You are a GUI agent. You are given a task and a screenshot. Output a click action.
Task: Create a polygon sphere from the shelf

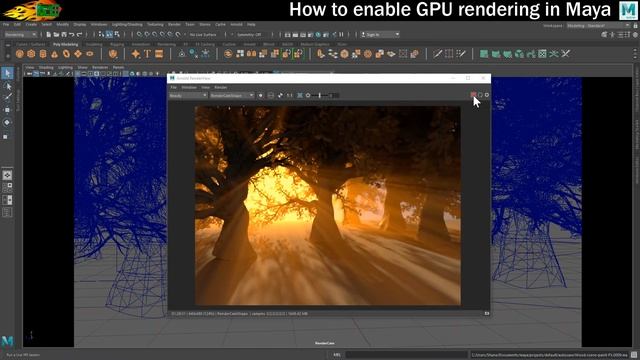tap(20, 54)
